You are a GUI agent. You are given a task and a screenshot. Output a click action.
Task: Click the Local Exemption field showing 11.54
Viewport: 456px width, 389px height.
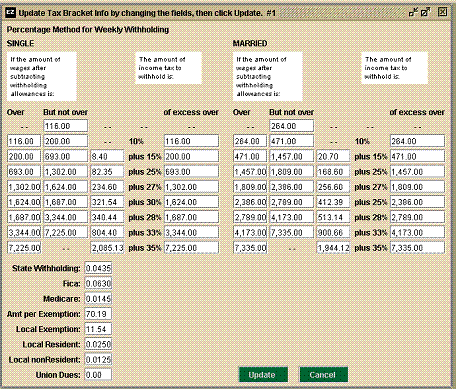point(98,329)
